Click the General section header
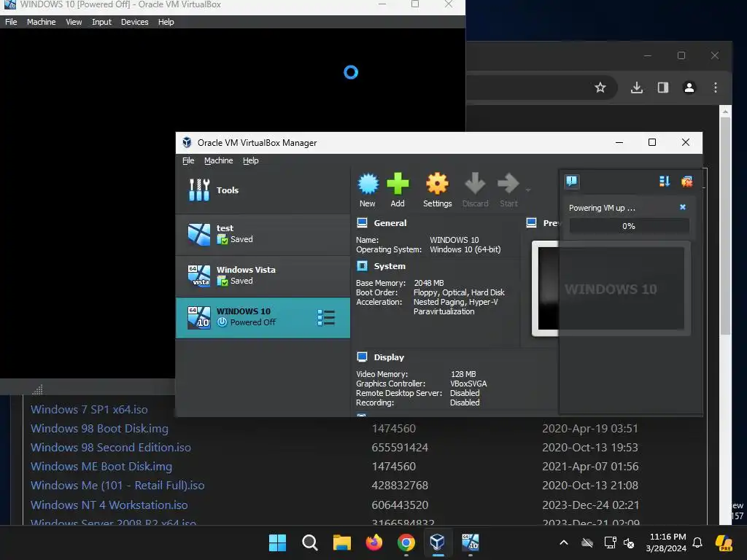 [390, 223]
